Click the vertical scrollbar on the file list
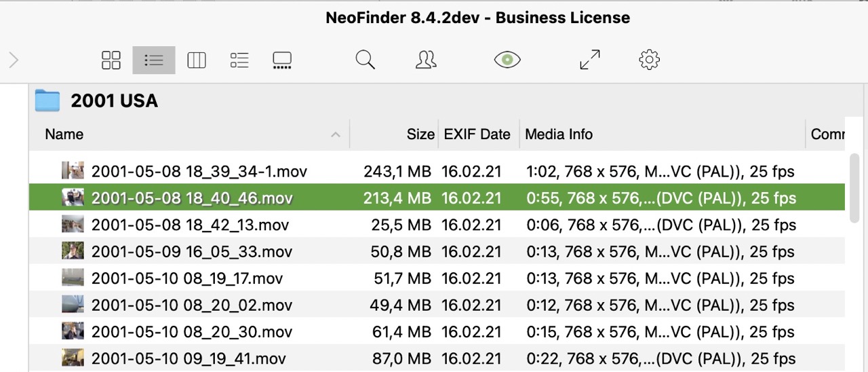868x372 pixels. (x=854, y=187)
